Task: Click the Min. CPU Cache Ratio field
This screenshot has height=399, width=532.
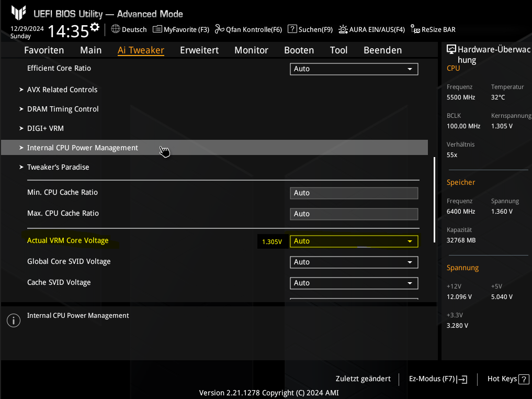Action: click(x=354, y=193)
